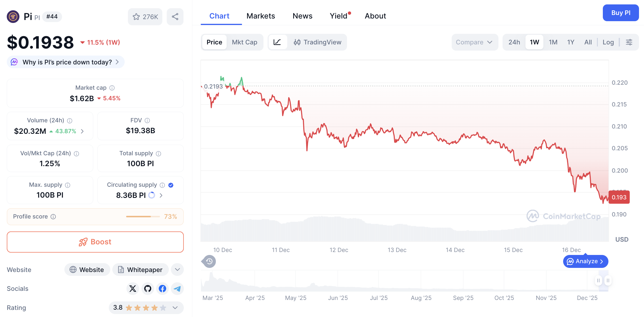The width and height of the screenshot is (644, 317).
Task: Open the TradingView candlestick chart
Action: pos(317,42)
